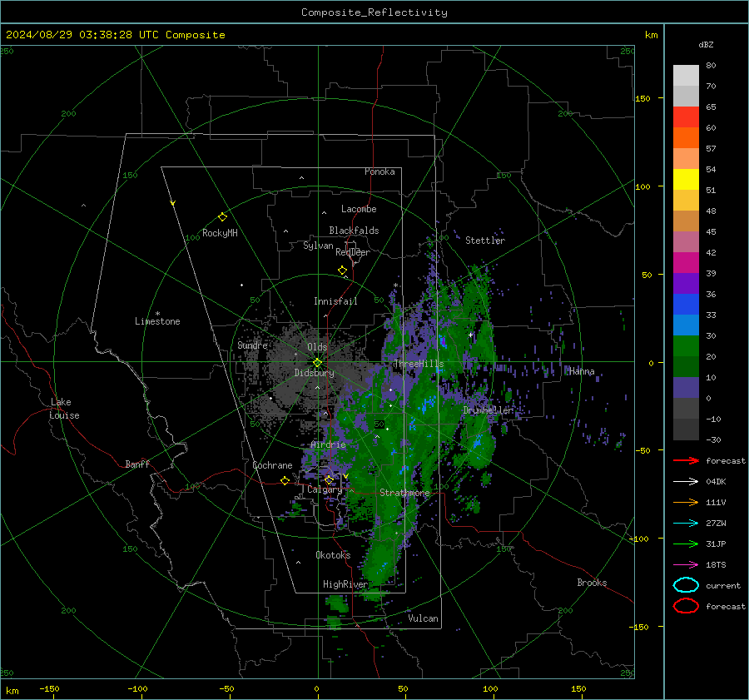Click the Sundre label
This screenshot has width=749, height=700.
pos(252,345)
